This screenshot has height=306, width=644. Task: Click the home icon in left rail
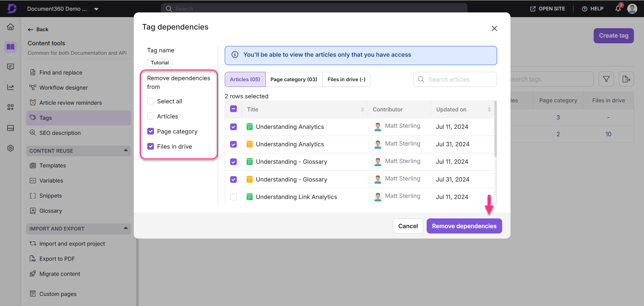[x=11, y=27]
